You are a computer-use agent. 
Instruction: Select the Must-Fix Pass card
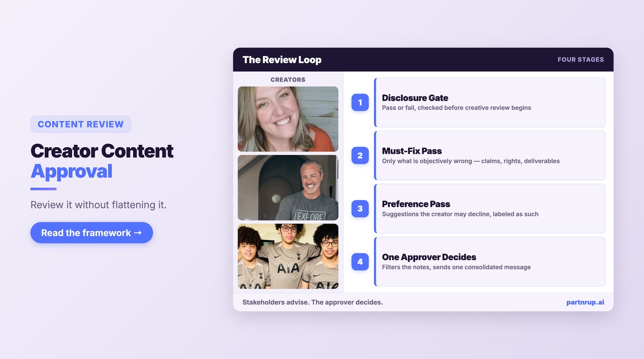pos(490,156)
